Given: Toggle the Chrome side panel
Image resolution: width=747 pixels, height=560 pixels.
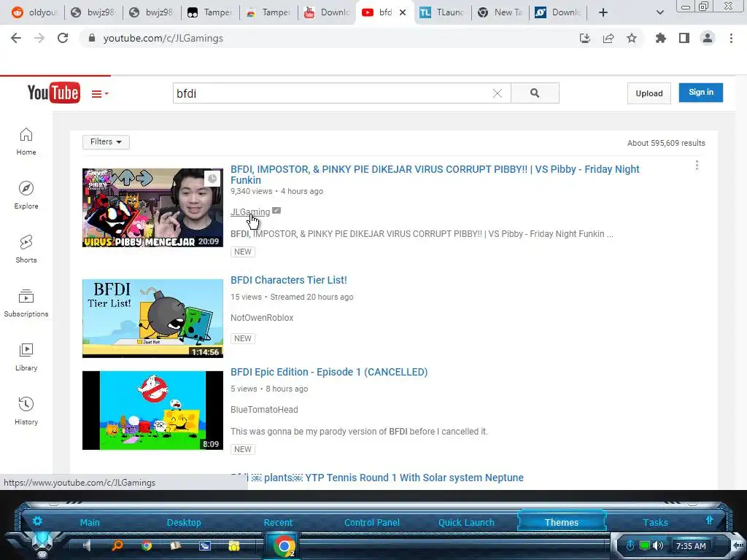Looking at the screenshot, I should [x=684, y=38].
